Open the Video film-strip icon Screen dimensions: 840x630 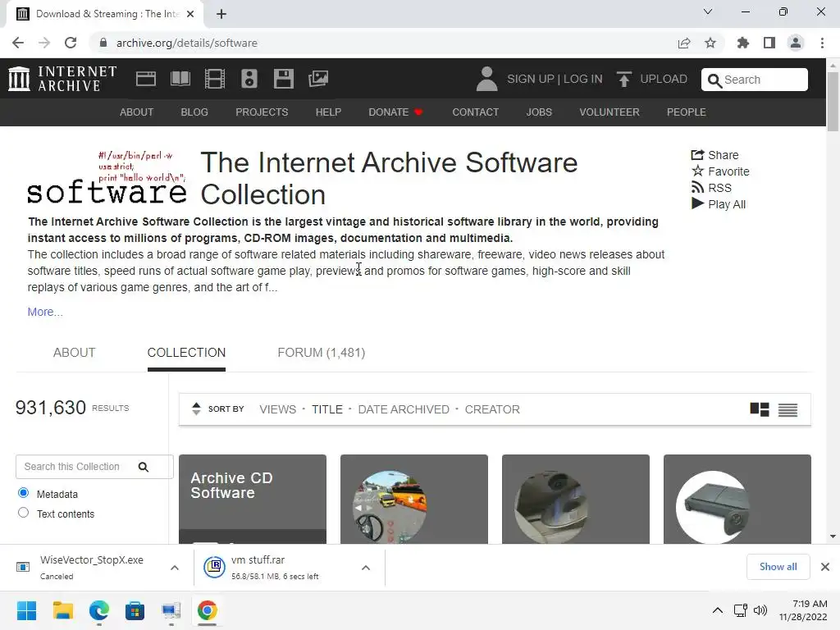[215, 79]
